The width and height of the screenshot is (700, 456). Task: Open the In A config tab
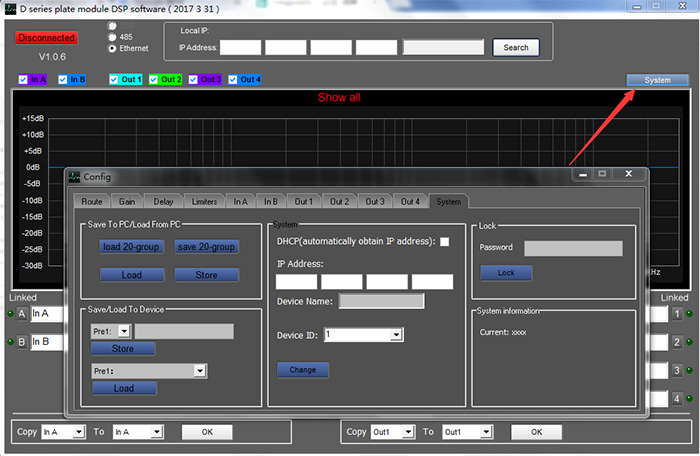pyautogui.click(x=240, y=201)
